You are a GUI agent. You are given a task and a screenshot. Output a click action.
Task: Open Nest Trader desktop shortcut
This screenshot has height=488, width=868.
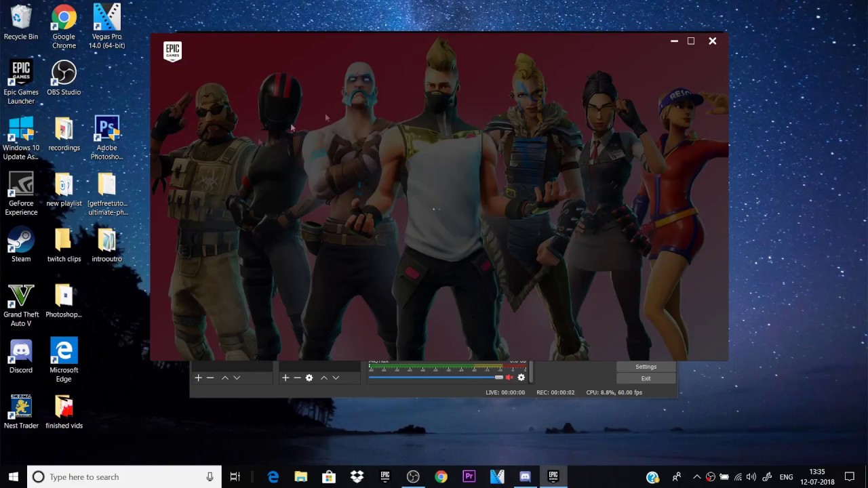[21, 412]
